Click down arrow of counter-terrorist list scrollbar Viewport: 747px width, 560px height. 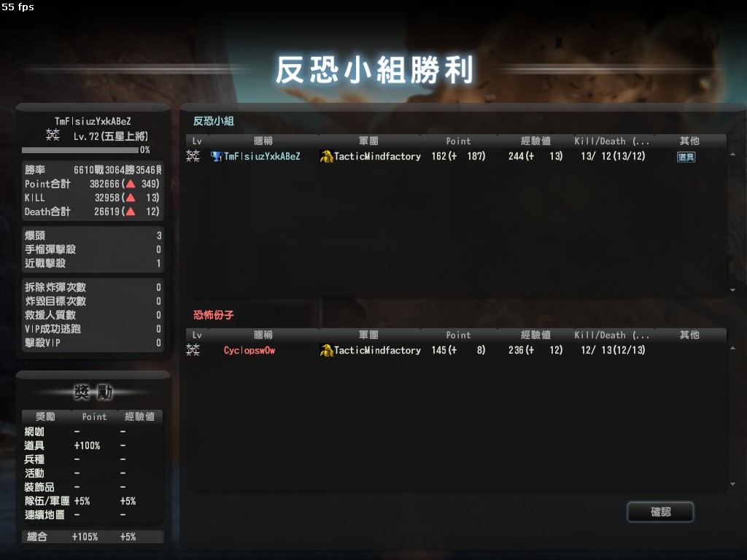click(x=732, y=290)
